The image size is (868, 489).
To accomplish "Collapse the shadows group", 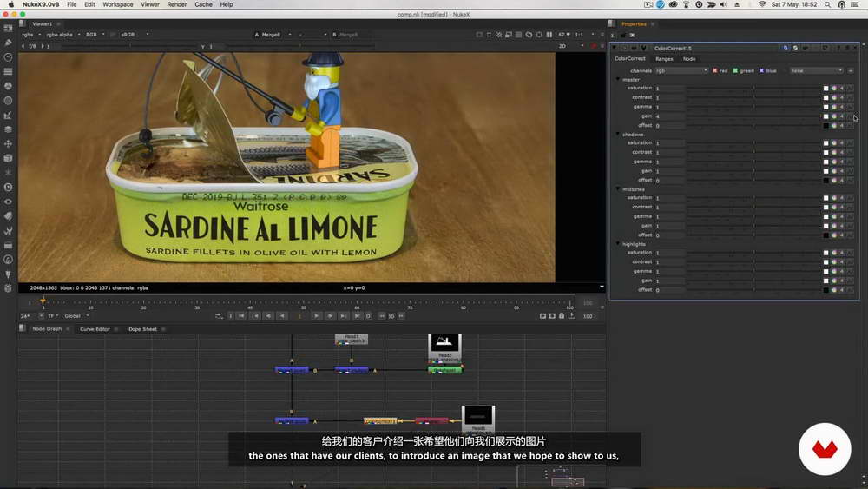I will click(x=618, y=135).
